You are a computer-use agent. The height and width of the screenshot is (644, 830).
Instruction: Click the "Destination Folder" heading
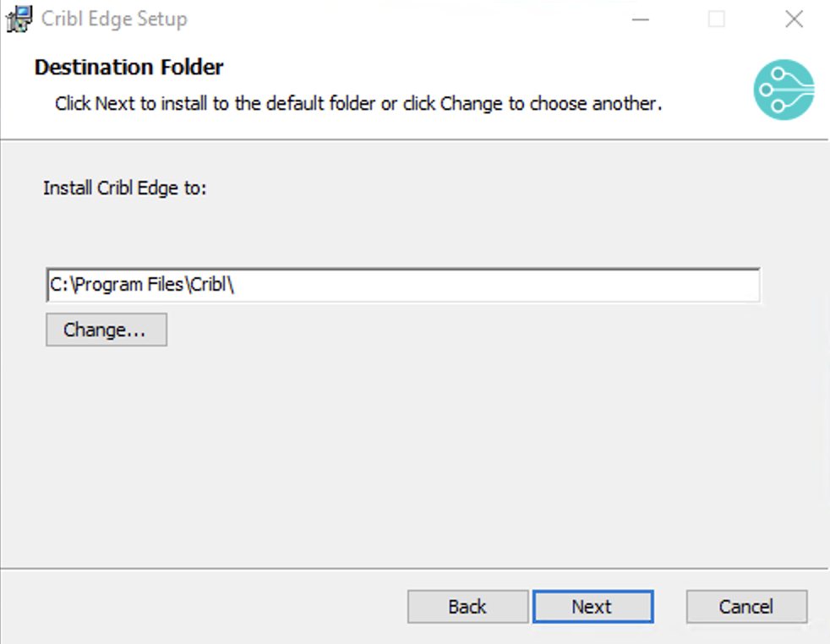[x=128, y=67]
